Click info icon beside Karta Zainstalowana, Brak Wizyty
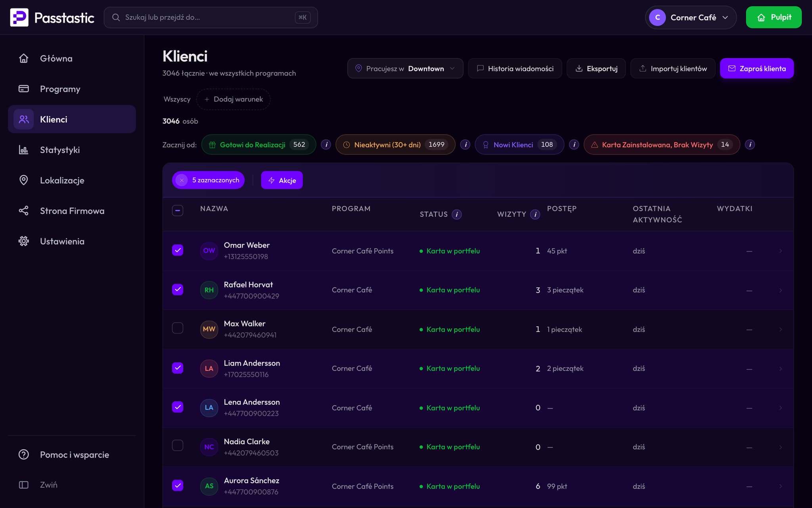812x508 pixels. (750, 144)
